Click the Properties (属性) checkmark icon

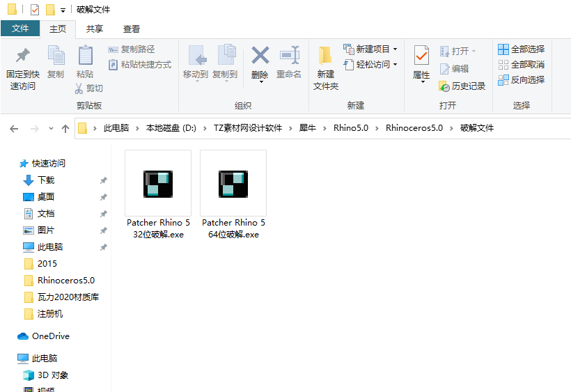click(x=421, y=55)
